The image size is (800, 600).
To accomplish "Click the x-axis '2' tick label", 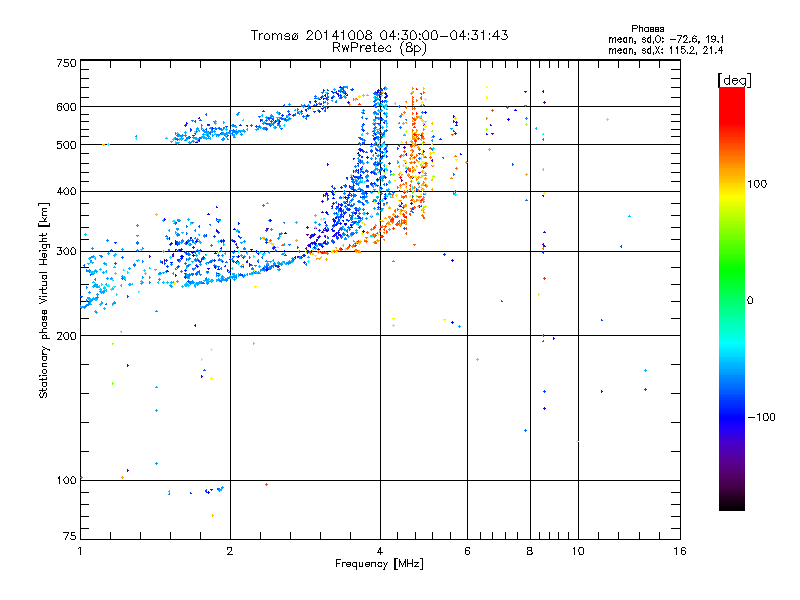I will tap(230, 551).
